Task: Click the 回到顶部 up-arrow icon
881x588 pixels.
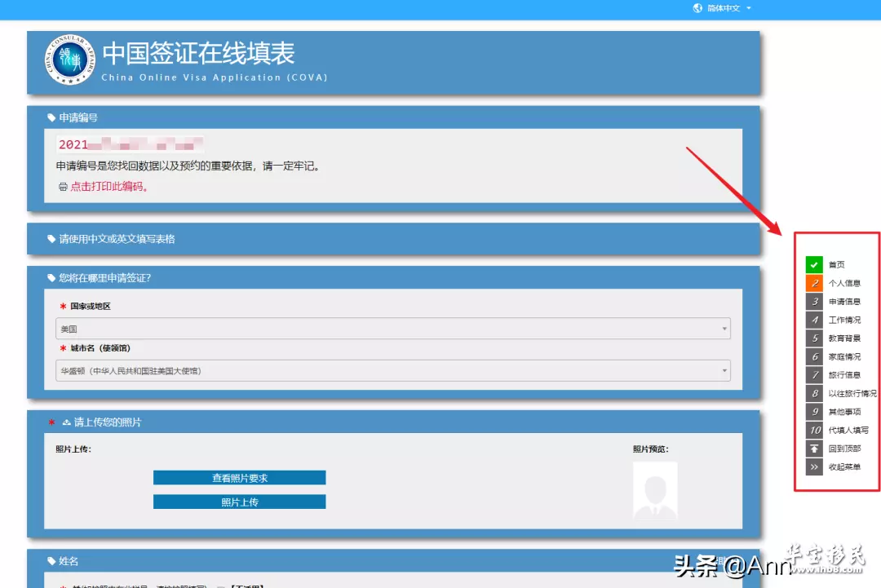Action: [813, 449]
